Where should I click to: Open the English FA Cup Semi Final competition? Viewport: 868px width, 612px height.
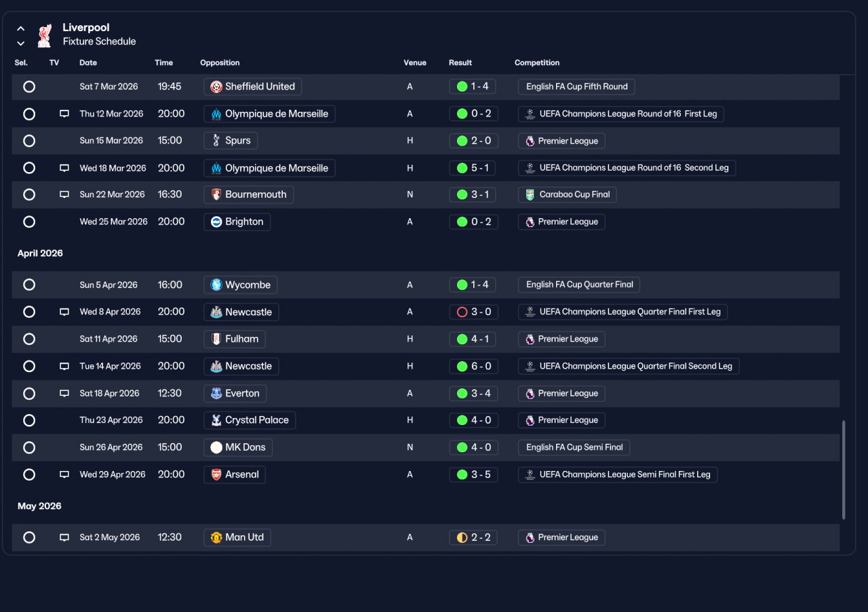tap(574, 447)
